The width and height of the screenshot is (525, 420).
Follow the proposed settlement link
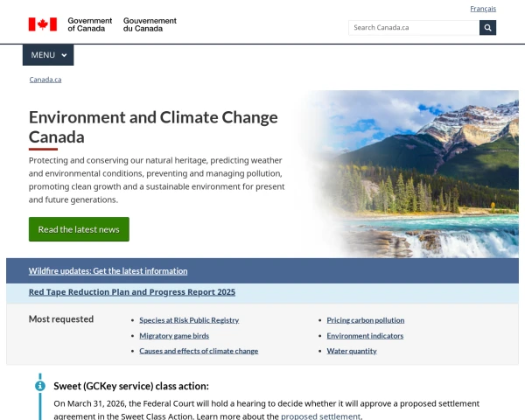tap(320, 416)
